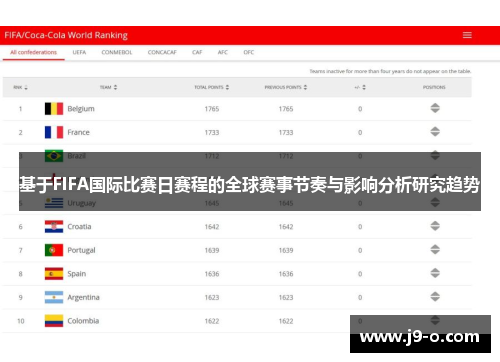Switch to the AFC tab
The width and height of the screenshot is (500, 362).
pyautogui.click(x=223, y=52)
